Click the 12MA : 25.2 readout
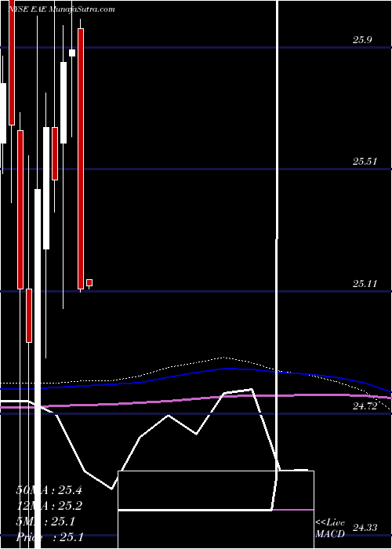This screenshot has width=392, height=549. pos(49,506)
